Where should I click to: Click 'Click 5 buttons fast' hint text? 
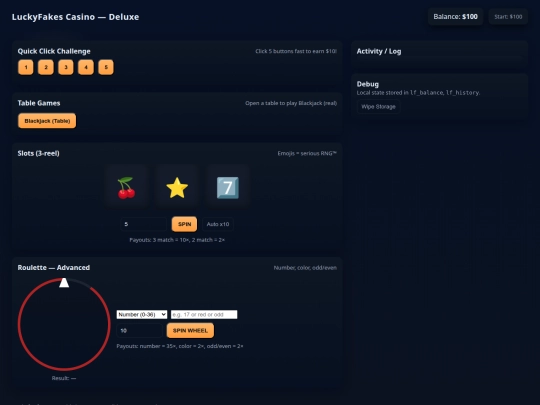click(x=296, y=51)
